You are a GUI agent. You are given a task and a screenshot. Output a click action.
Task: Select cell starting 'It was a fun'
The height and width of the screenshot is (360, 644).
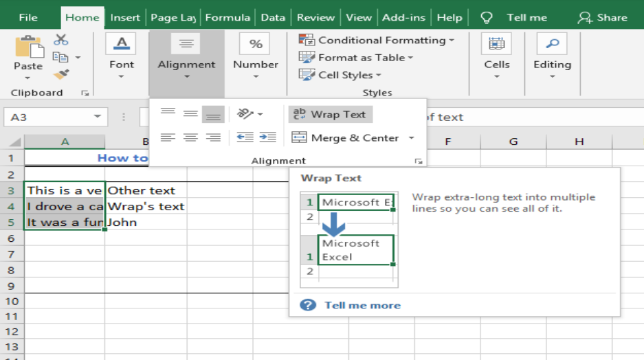(65, 223)
